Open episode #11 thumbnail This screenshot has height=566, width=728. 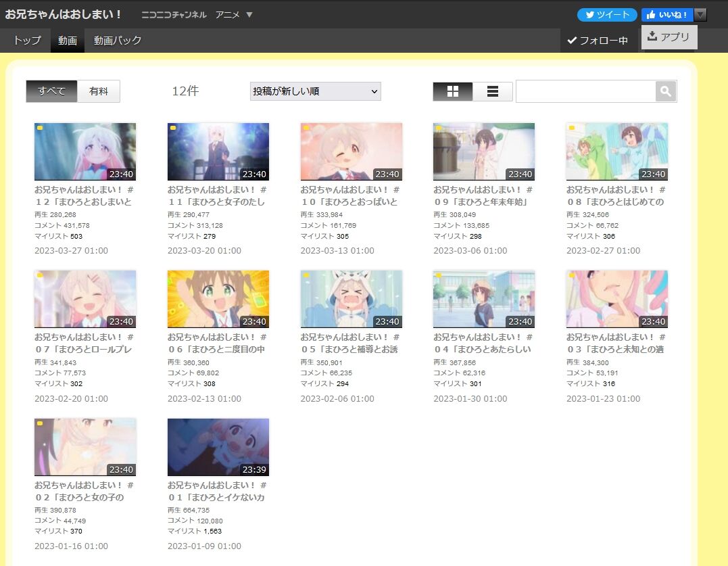click(x=218, y=151)
